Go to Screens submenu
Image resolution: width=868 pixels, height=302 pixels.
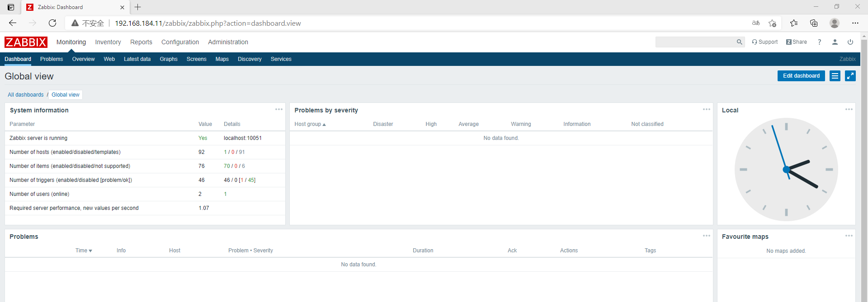point(196,59)
